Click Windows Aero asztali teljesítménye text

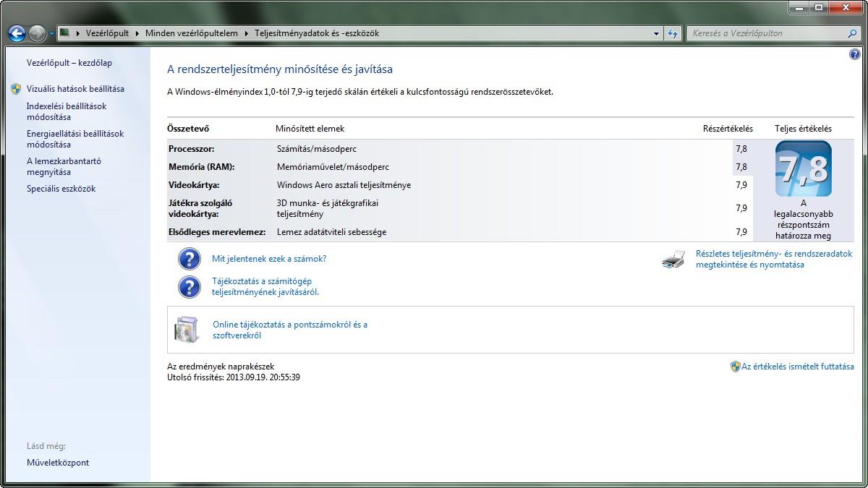click(344, 185)
